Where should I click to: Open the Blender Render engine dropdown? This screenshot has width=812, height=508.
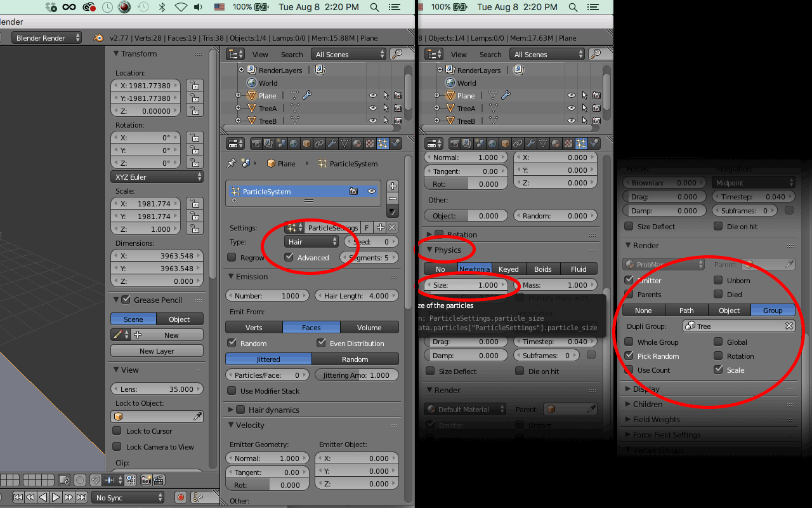point(46,38)
